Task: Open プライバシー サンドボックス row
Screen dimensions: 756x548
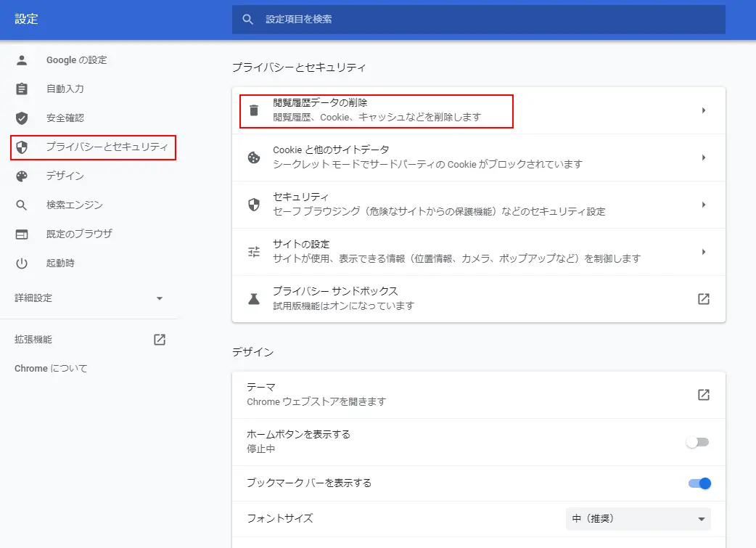Action: [x=478, y=299]
